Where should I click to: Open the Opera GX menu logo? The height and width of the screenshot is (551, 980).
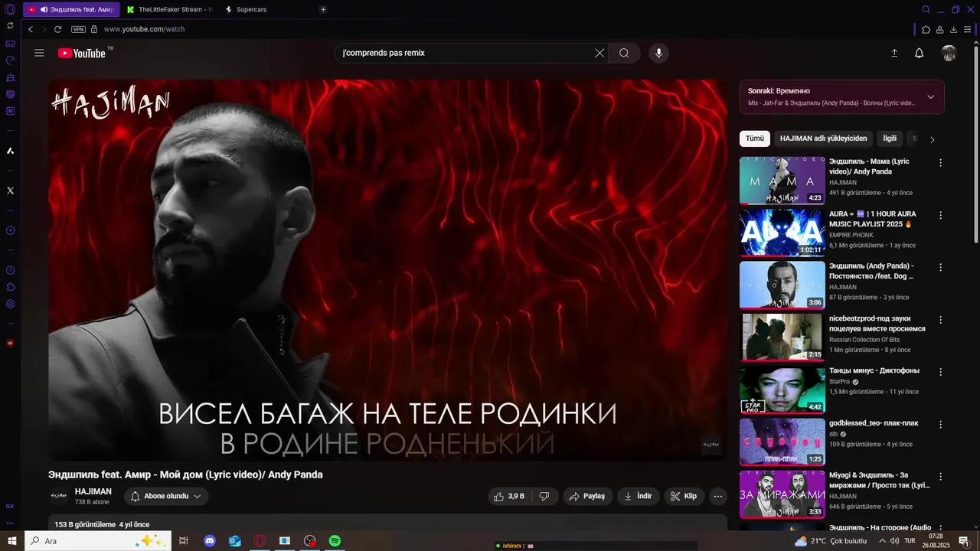click(10, 9)
